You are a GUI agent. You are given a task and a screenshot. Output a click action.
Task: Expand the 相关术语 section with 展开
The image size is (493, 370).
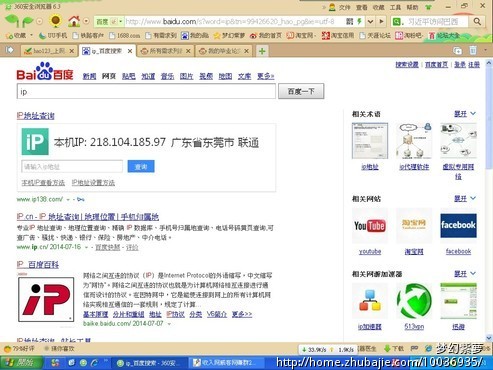[465, 114]
